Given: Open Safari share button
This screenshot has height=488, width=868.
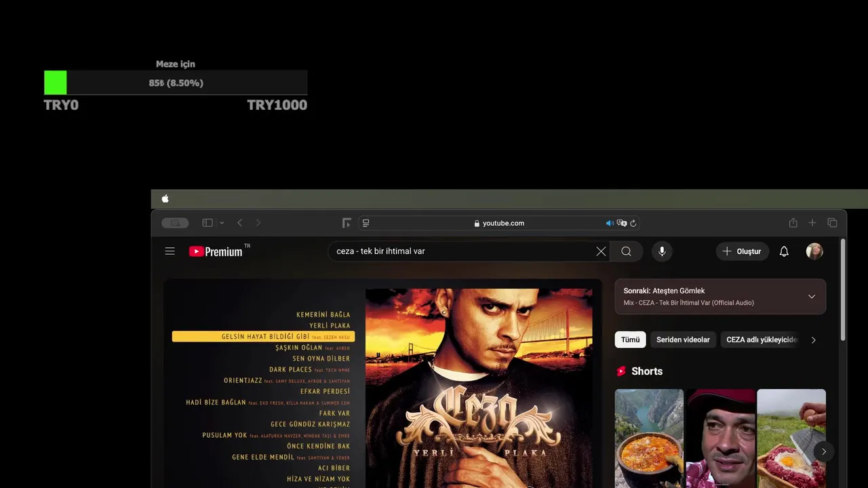Looking at the screenshot, I should tap(793, 223).
